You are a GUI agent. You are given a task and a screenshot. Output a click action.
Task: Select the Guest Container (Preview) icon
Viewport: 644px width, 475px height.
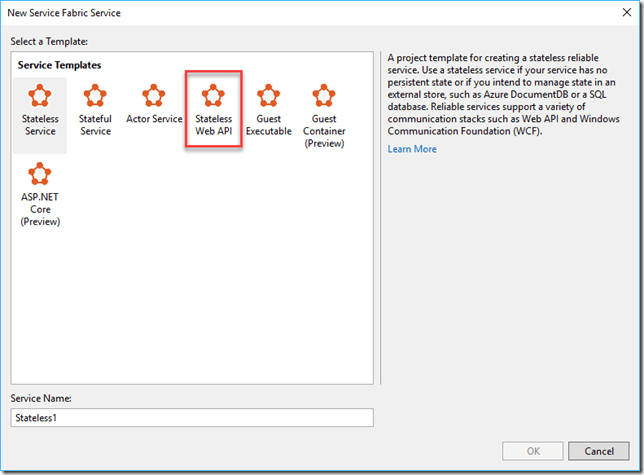coord(323,96)
